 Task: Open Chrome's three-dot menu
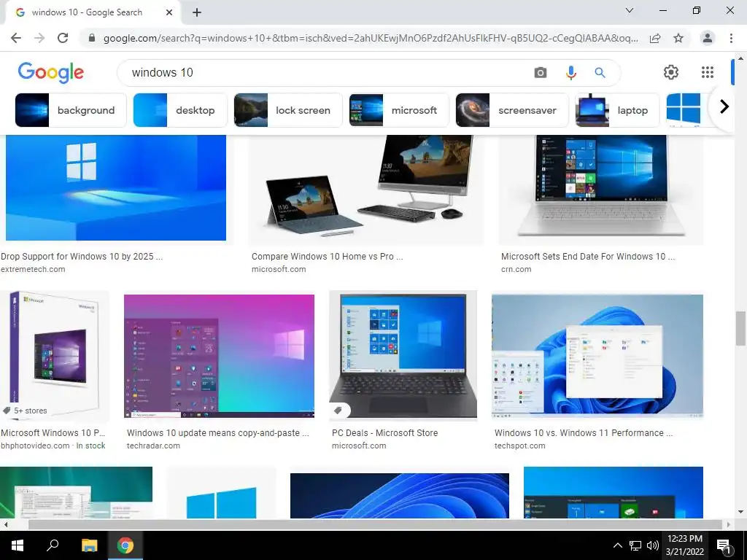[x=731, y=38]
